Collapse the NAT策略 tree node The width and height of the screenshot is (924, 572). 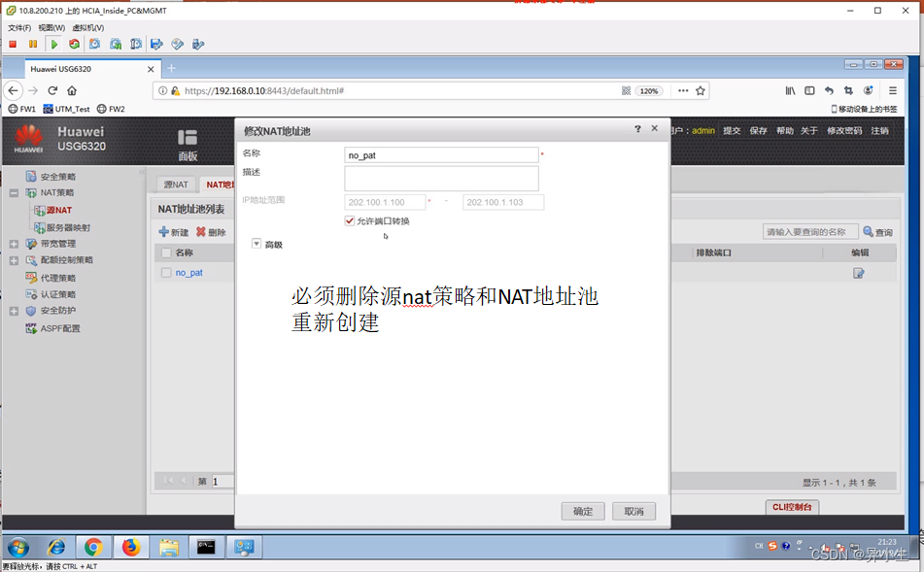[14, 193]
